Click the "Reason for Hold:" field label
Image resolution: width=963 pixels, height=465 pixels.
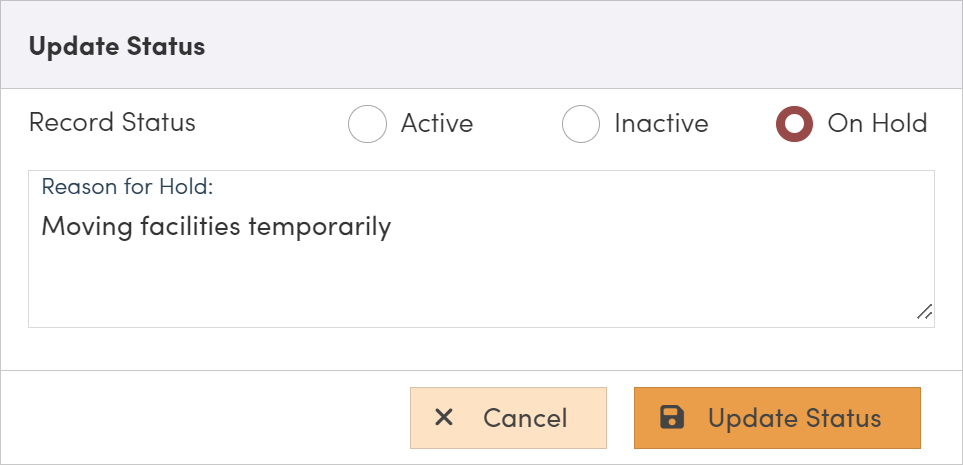(x=128, y=186)
